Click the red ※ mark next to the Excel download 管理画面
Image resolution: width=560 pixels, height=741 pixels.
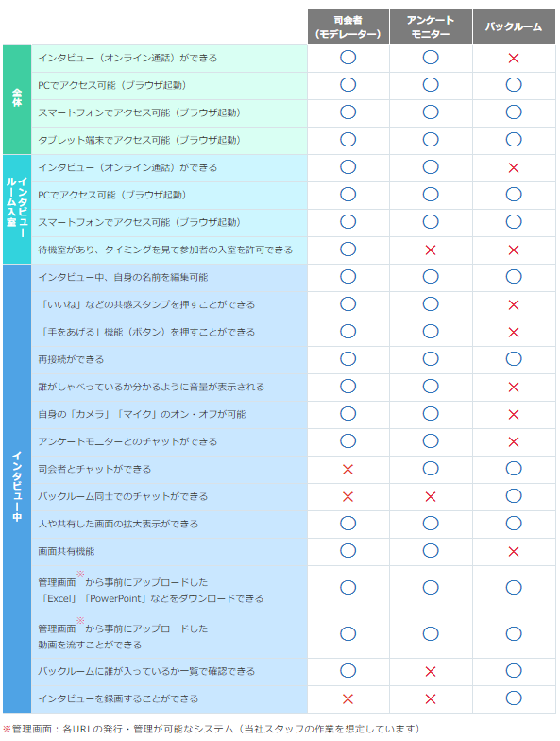[80, 575]
